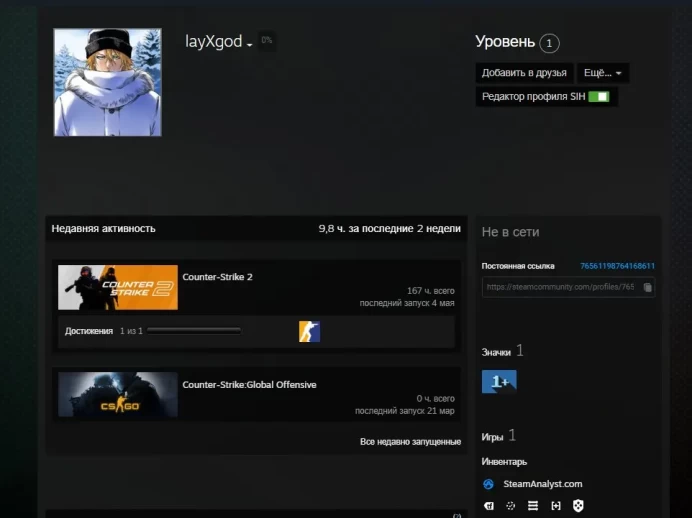Click the 1+ blue badge icon

pos(499,381)
